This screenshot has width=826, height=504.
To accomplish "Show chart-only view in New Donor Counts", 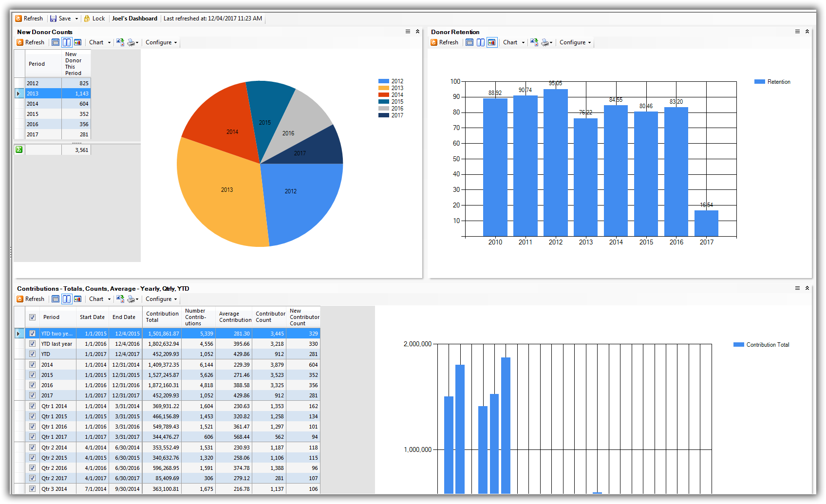I will 77,42.
